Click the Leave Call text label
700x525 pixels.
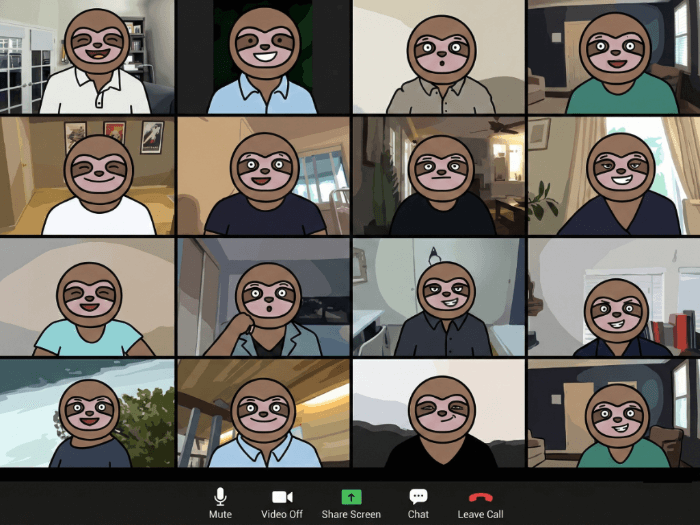(x=480, y=514)
